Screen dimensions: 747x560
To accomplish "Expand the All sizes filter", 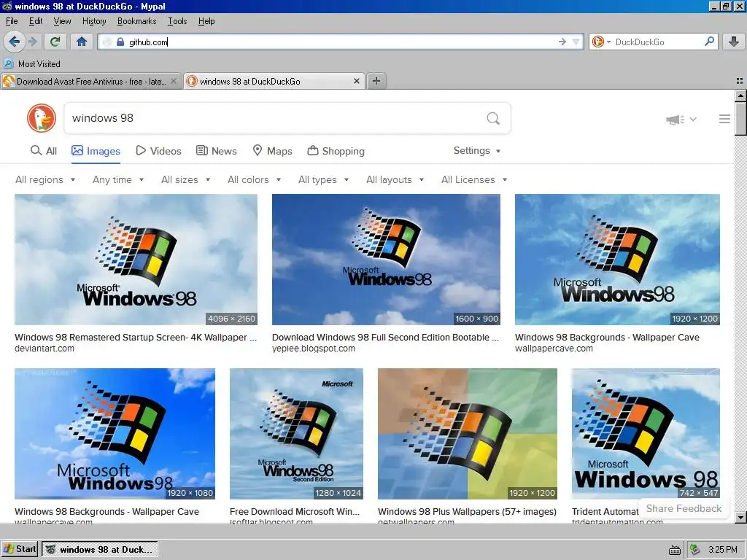I will point(186,179).
